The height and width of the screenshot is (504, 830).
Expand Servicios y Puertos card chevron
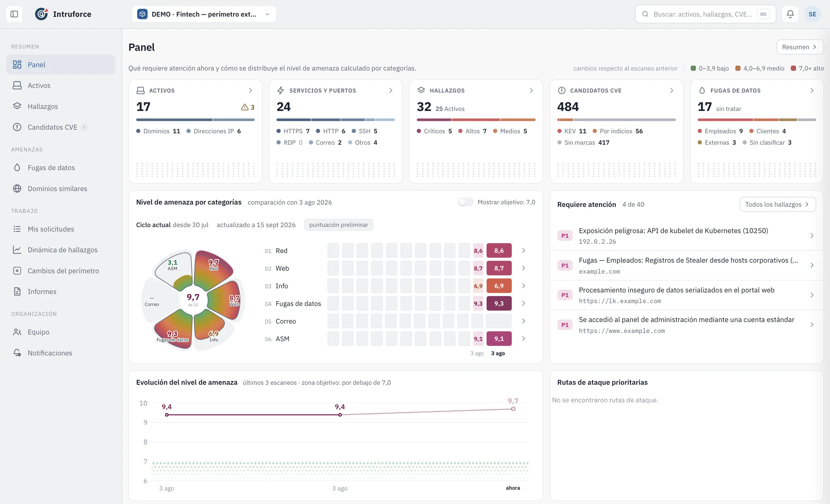pyautogui.click(x=391, y=91)
